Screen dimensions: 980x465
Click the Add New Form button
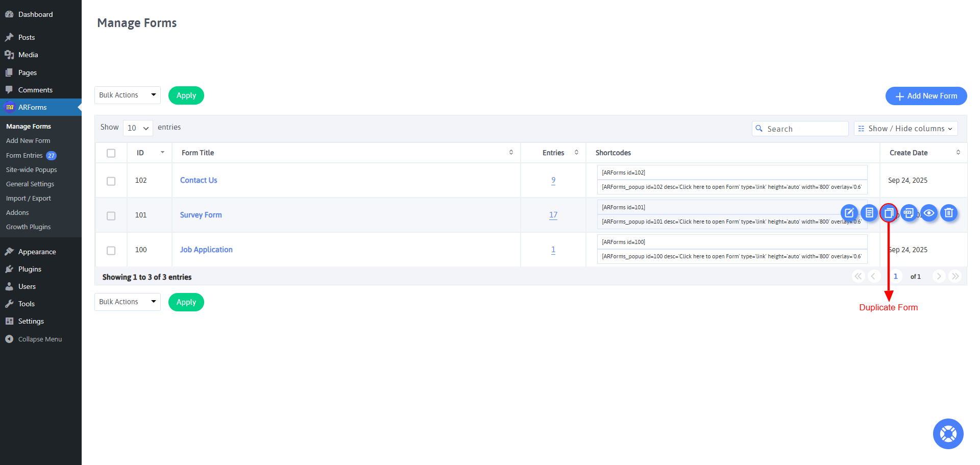[926, 96]
